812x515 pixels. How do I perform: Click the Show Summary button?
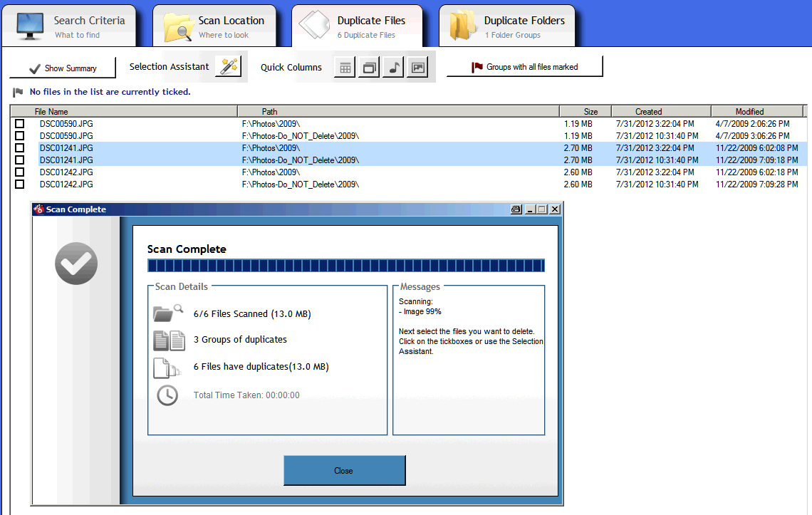(63, 68)
